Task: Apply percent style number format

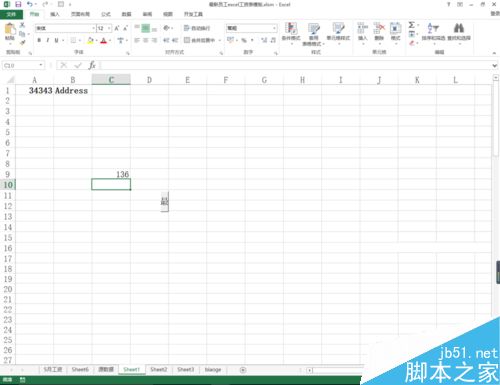Action: click(244, 40)
